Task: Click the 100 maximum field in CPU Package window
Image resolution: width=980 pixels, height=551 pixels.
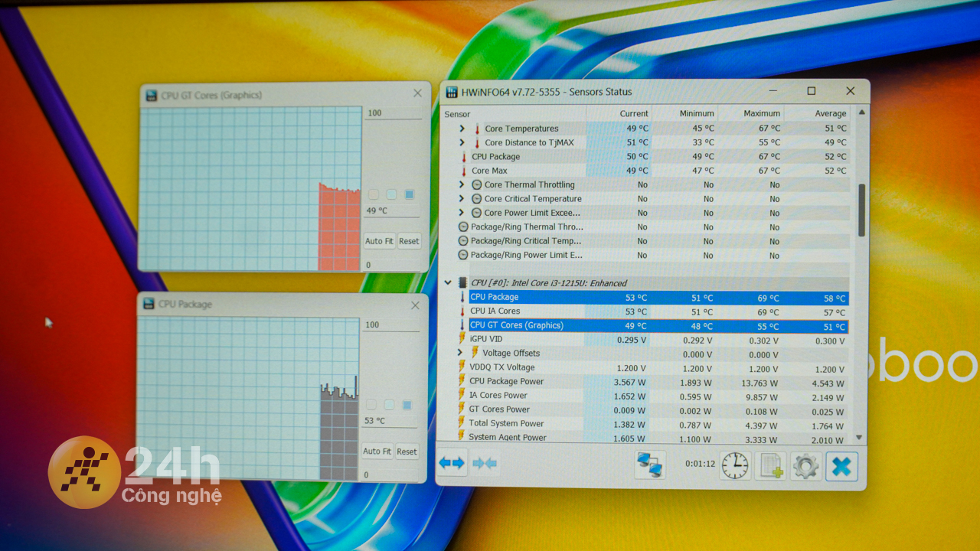Action: click(390, 325)
